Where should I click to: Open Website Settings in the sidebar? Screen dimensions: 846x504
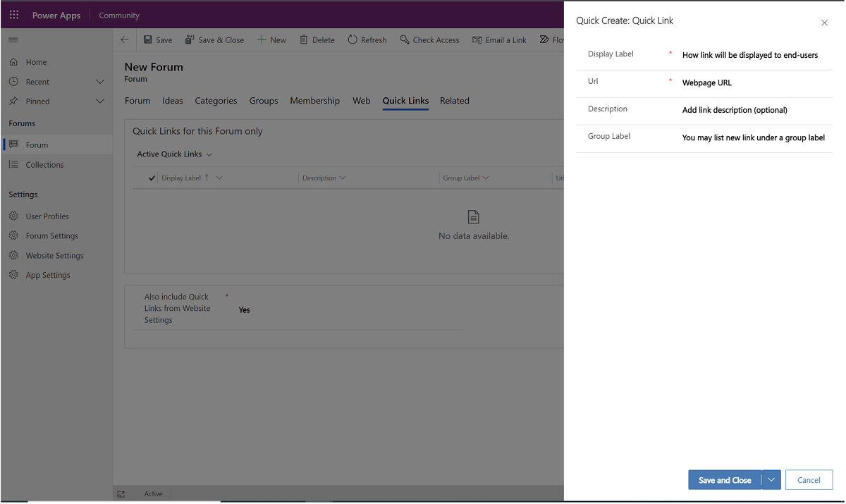(x=54, y=256)
